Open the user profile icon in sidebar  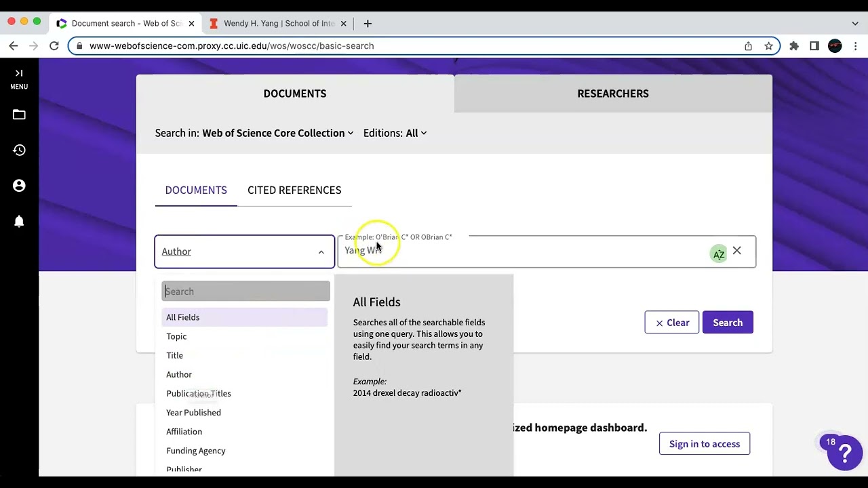click(x=19, y=186)
